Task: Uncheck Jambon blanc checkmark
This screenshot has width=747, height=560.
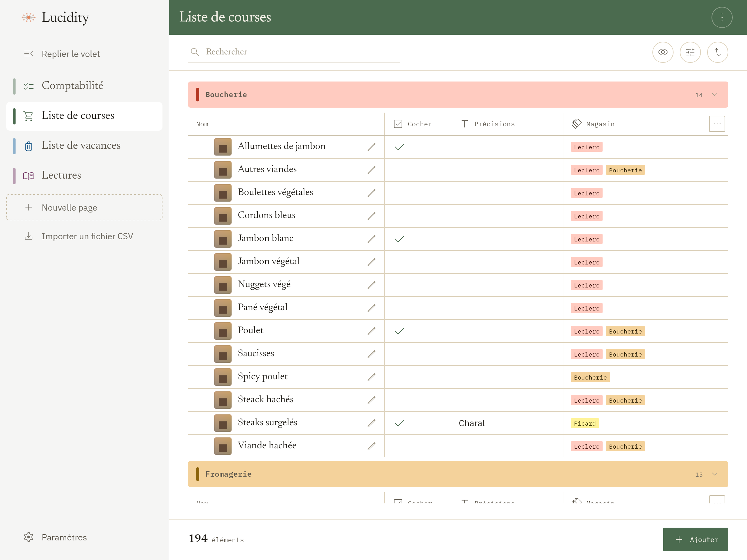Action: coord(400,239)
